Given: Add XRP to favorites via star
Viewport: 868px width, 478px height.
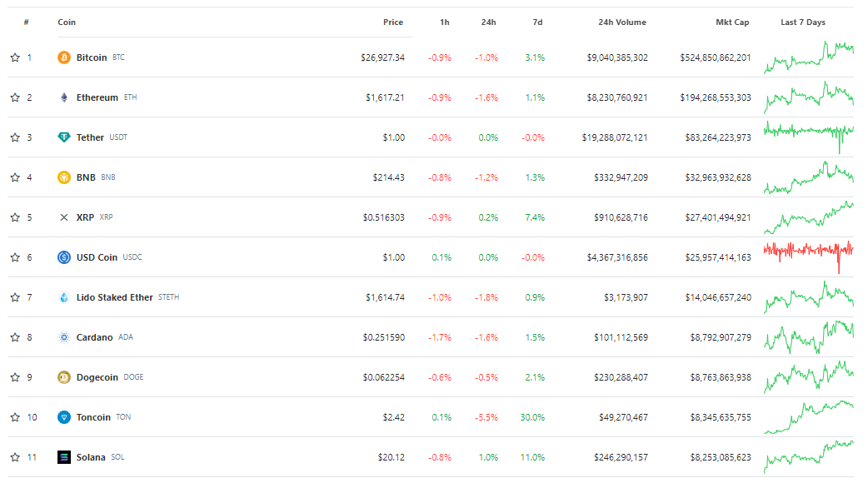Looking at the screenshot, I should click(15, 217).
